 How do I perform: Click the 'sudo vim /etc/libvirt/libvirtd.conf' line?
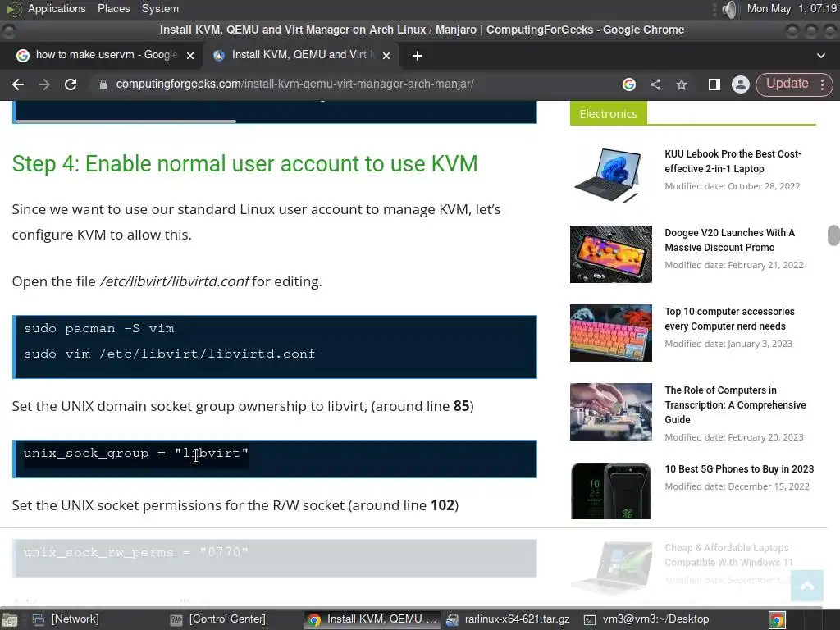point(169,354)
